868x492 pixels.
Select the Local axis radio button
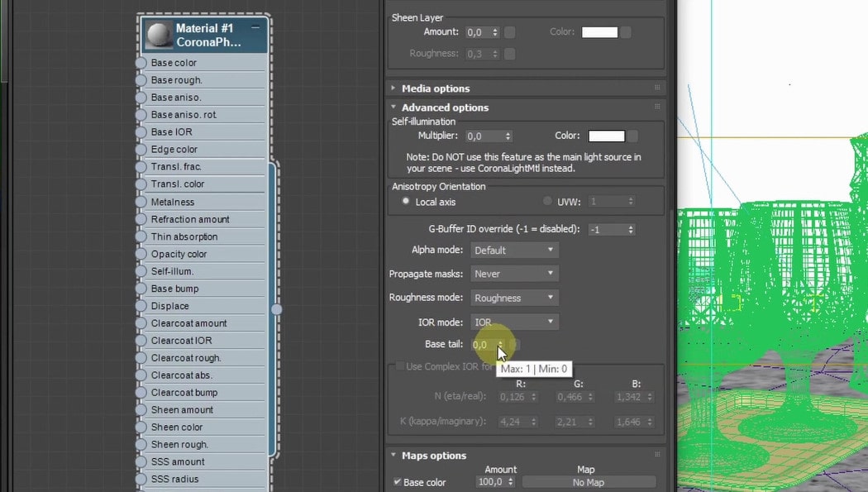click(406, 201)
